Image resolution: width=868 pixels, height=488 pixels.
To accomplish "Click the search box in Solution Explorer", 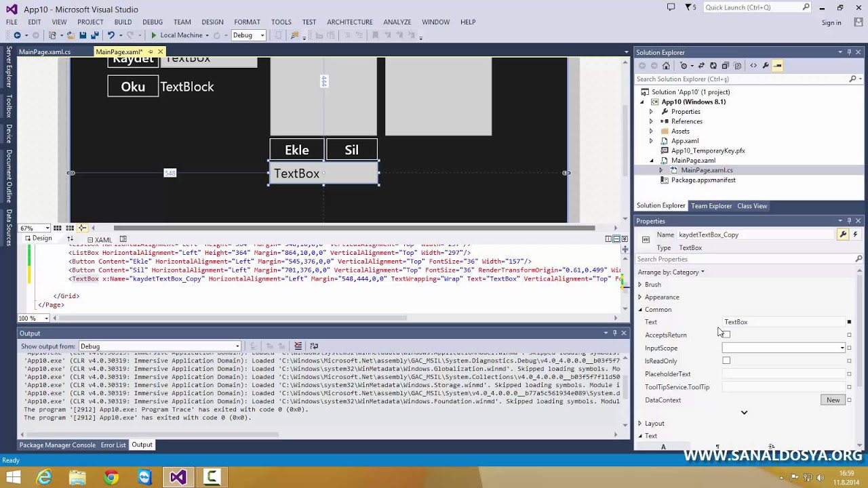I will [x=743, y=79].
